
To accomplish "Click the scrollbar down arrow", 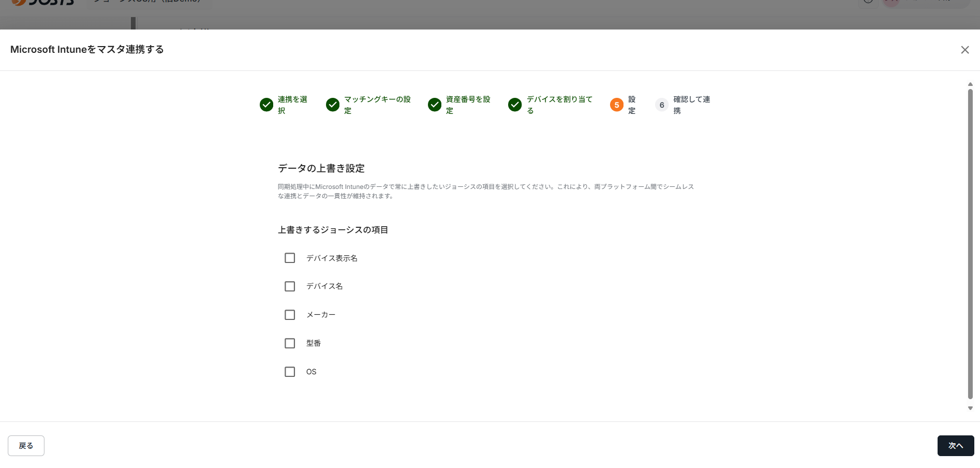I will [x=971, y=408].
